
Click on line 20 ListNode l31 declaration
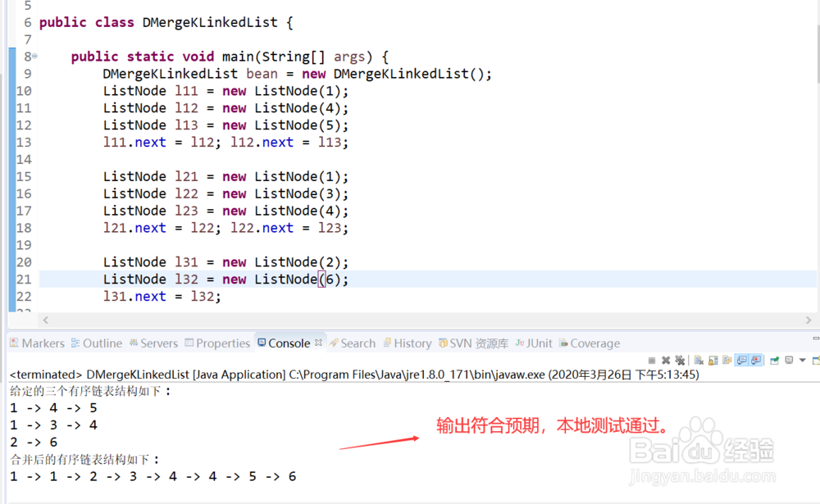pos(225,262)
